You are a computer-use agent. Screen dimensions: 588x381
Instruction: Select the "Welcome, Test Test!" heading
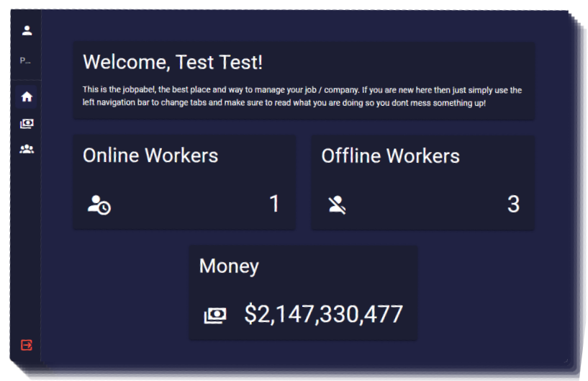[173, 63]
